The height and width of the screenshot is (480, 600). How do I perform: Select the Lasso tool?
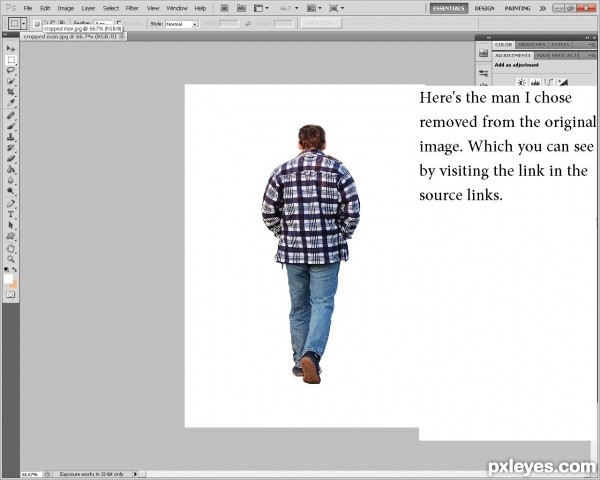(11, 70)
